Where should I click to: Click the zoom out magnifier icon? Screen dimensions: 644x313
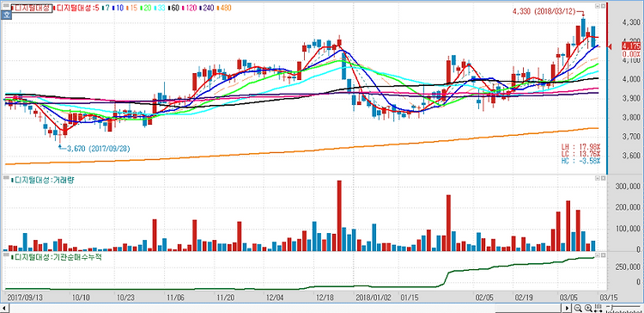(x=578, y=308)
